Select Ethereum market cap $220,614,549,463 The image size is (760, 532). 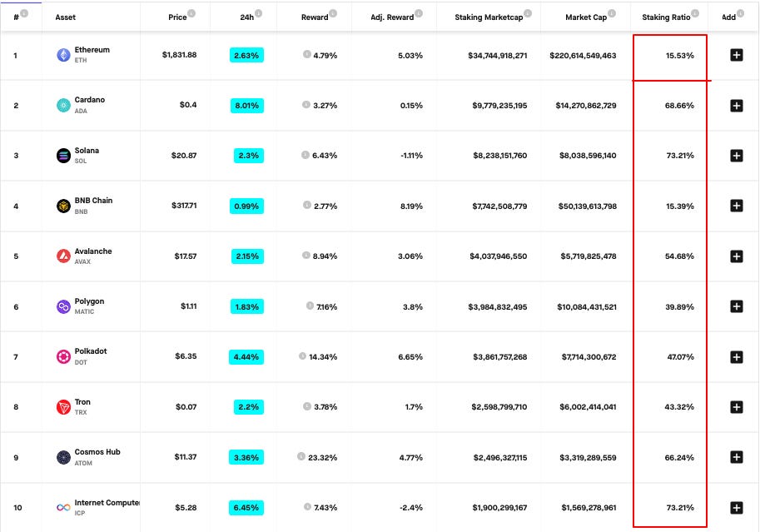(x=583, y=56)
